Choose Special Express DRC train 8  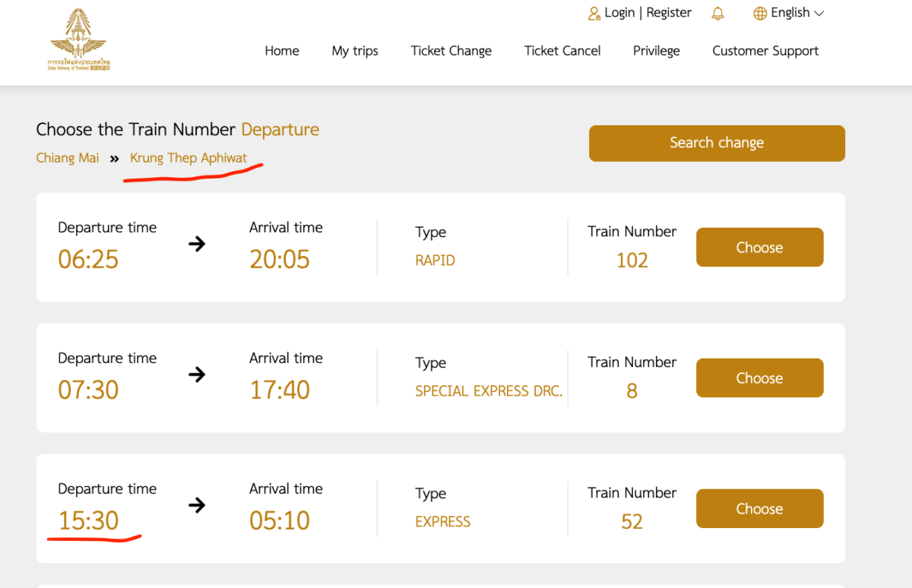pos(759,378)
